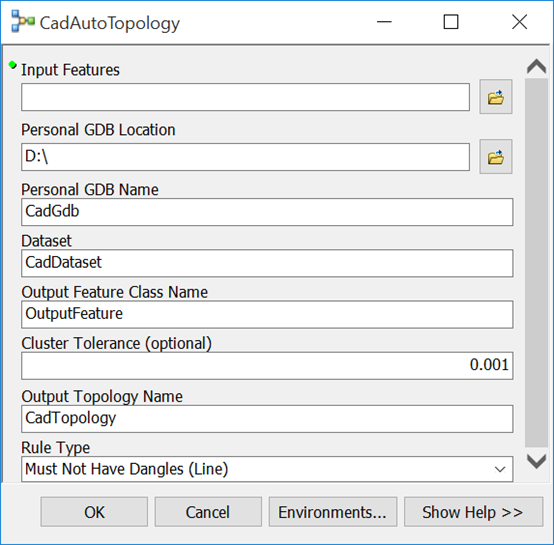Maximize the CadAutoTopology window
This screenshot has height=545, width=554.
click(451, 22)
